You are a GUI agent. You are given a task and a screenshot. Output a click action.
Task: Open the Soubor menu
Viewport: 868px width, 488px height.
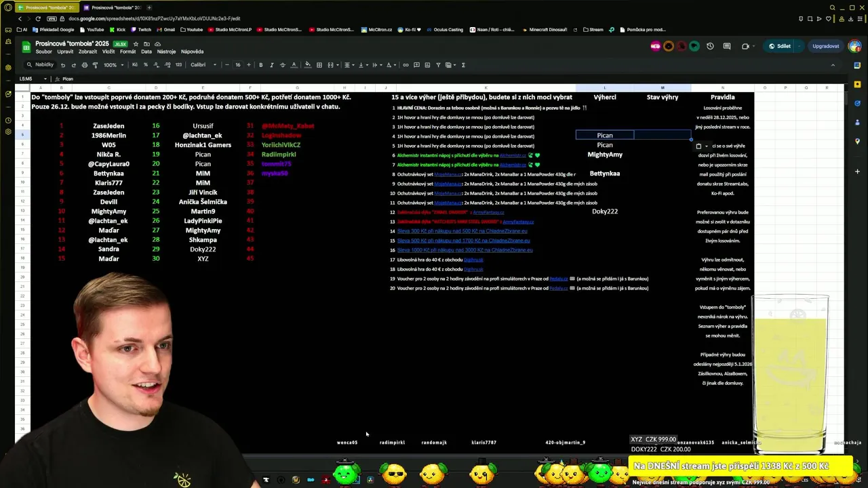tap(43, 52)
